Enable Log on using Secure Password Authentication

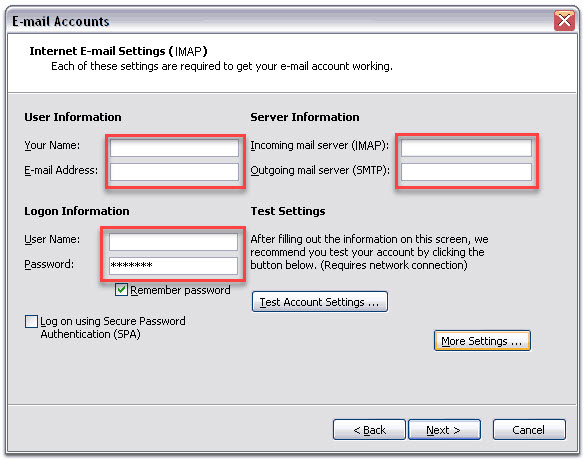click(31, 321)
